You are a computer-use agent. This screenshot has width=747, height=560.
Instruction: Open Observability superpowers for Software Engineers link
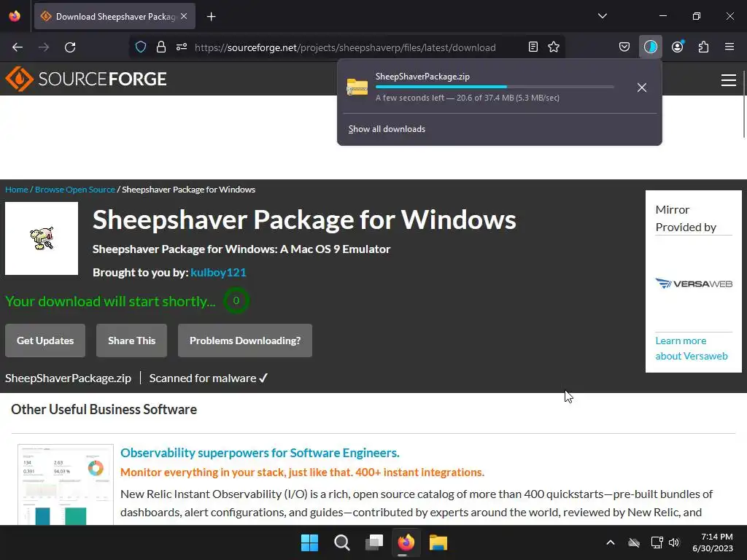260,453
